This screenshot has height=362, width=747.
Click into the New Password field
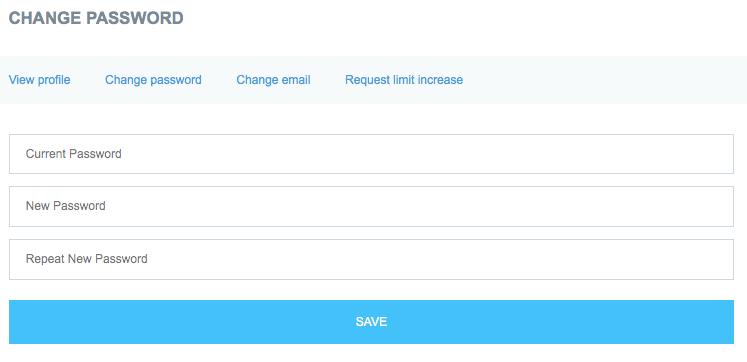pyautogui.click(x=371, y=206)
